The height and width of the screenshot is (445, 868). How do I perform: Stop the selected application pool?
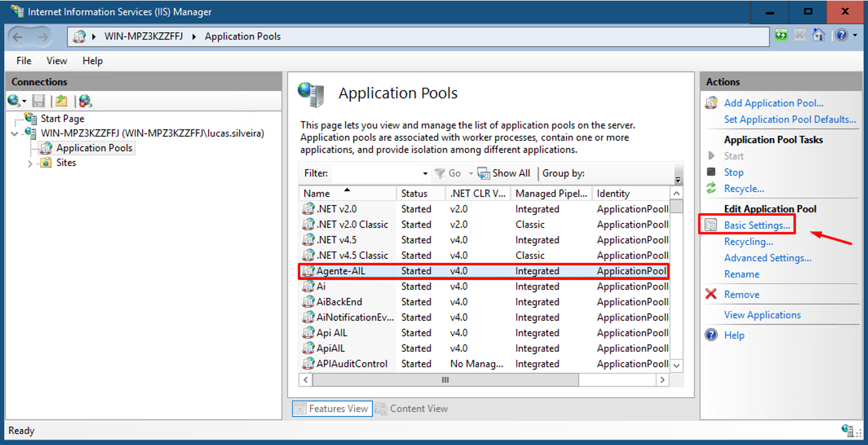734,173
